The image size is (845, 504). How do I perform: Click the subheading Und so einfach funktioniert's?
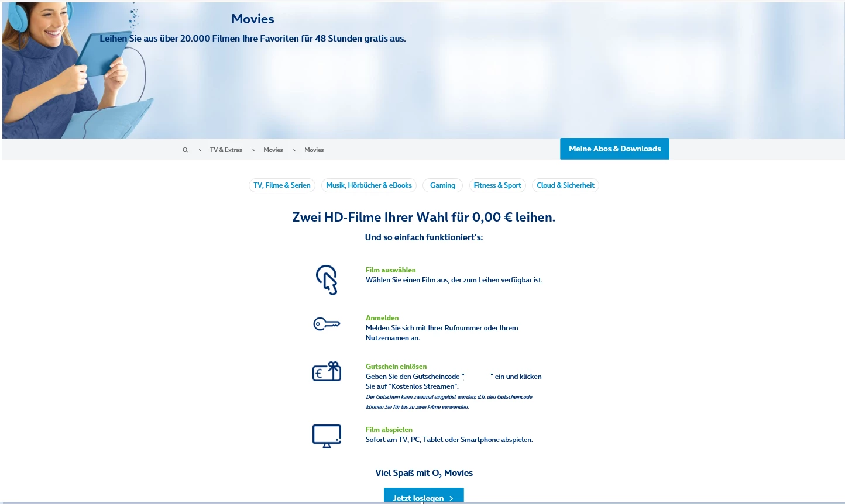pyautogui.click(x=424, y=237)
